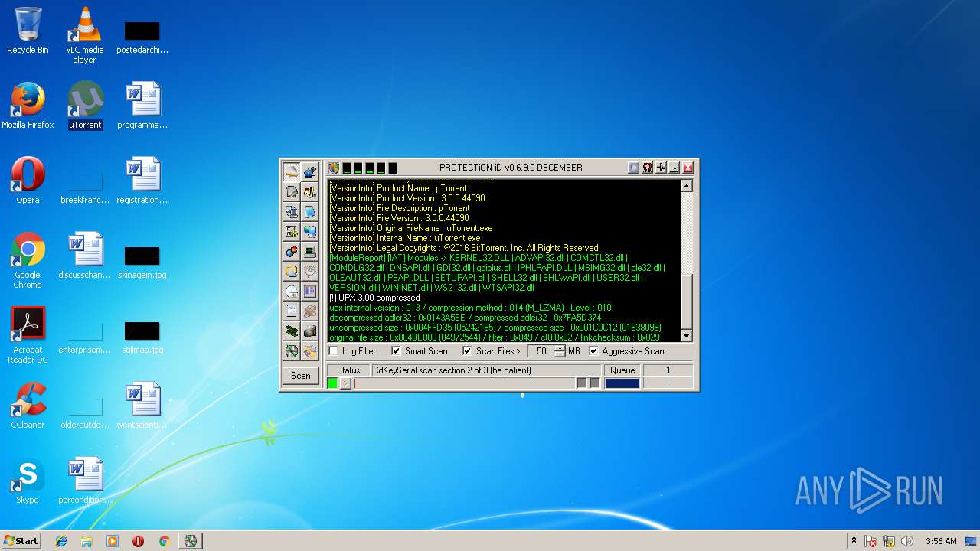Click the log scrollbar up arrow
Screen dimensions: 980x551
click(x=686, y=186)
